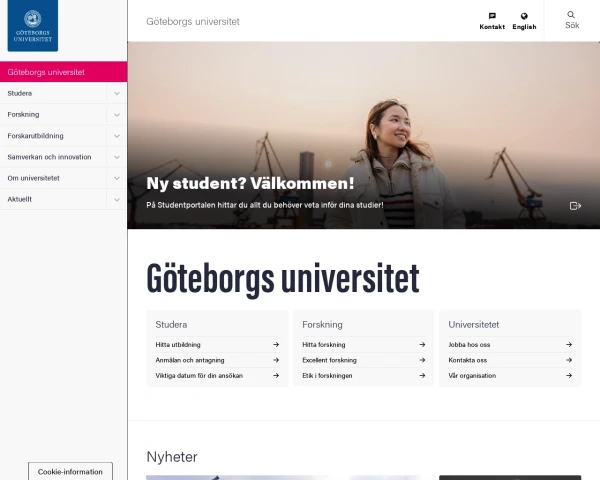The height and width of the screenshot is (480, 600).
Task: Click the Göteborgs universitet logo
Action: [x=33, y=27]
